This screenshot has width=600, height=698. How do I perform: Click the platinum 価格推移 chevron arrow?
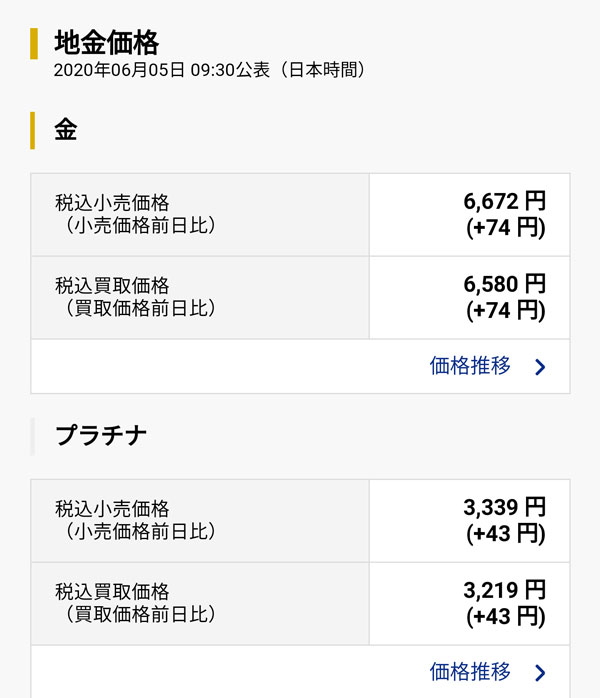pyautogui.click(x=540, y=672)
